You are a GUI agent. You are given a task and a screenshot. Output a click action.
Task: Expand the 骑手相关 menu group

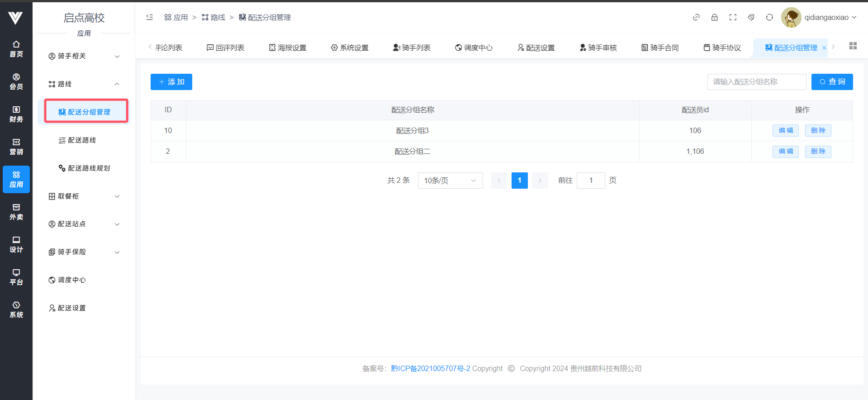[84, 56]
